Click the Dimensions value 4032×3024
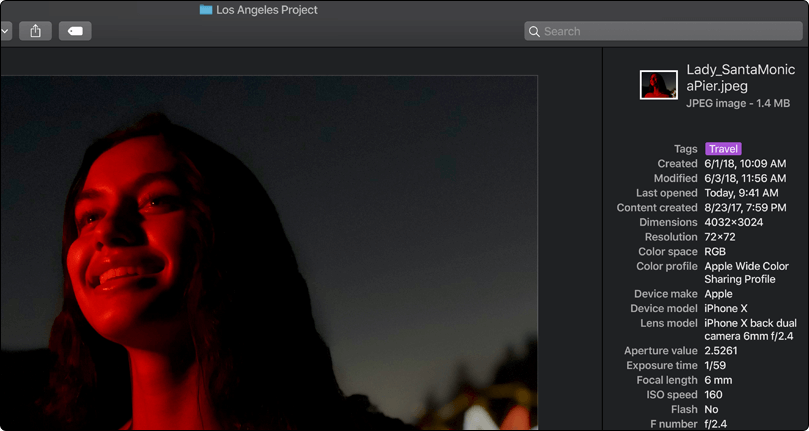The width and height of the screenshot is (809, 431). [734, 222]
